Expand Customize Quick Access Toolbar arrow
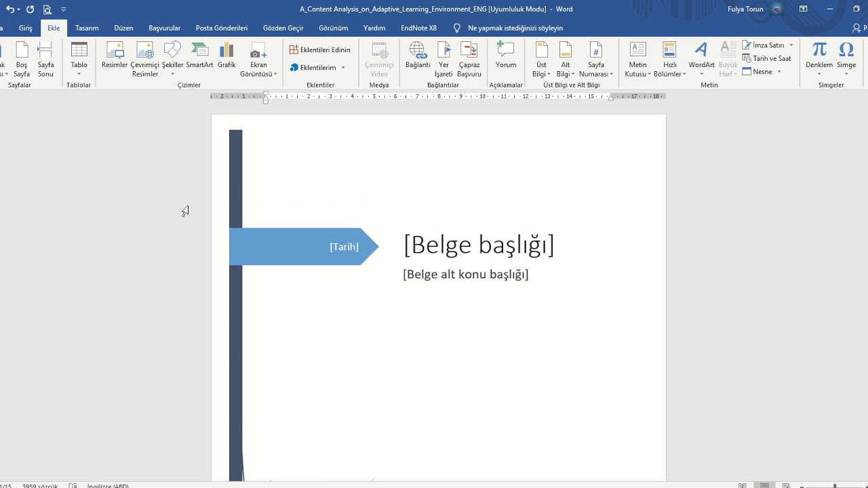Screen dimensions: 868x488 64,9
